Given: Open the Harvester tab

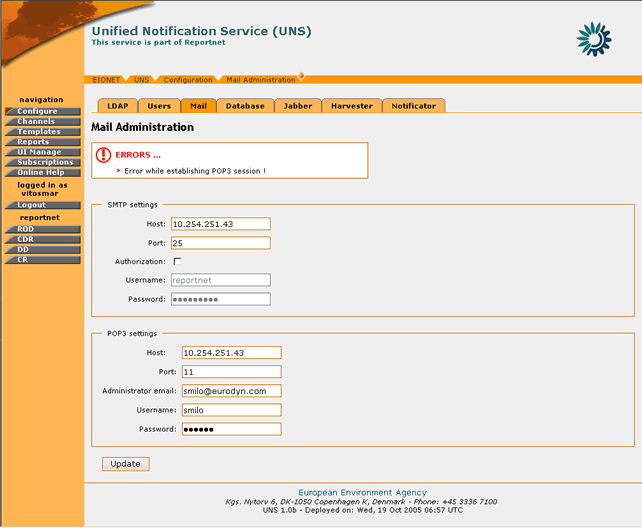Looking at the screenshot, I should pyautogui.click(x=352, y=106).
